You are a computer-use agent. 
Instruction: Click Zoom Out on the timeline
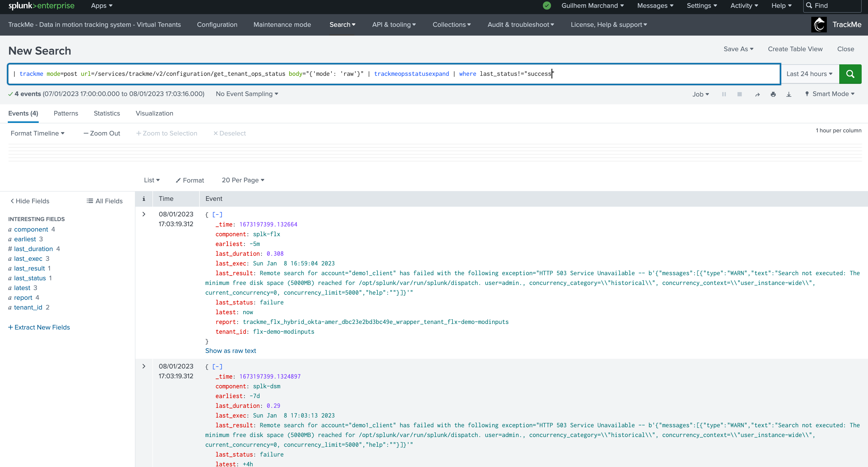(x=101, y=134)
